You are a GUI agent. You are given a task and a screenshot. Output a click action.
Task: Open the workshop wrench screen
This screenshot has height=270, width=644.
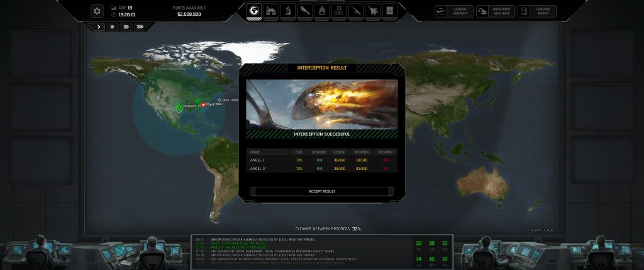click(x=305, y=11)
